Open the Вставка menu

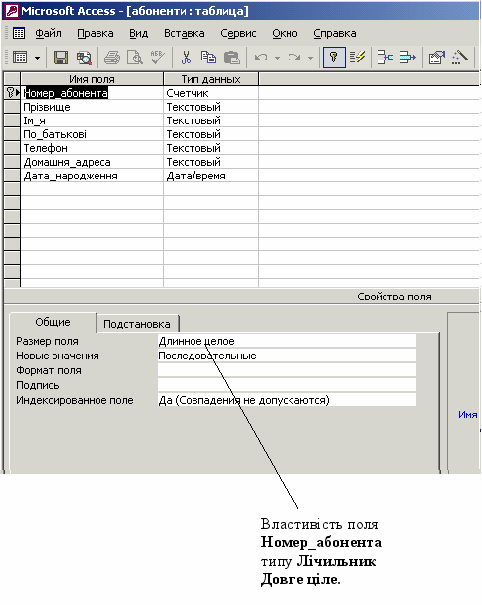click(x=184, y=34)
